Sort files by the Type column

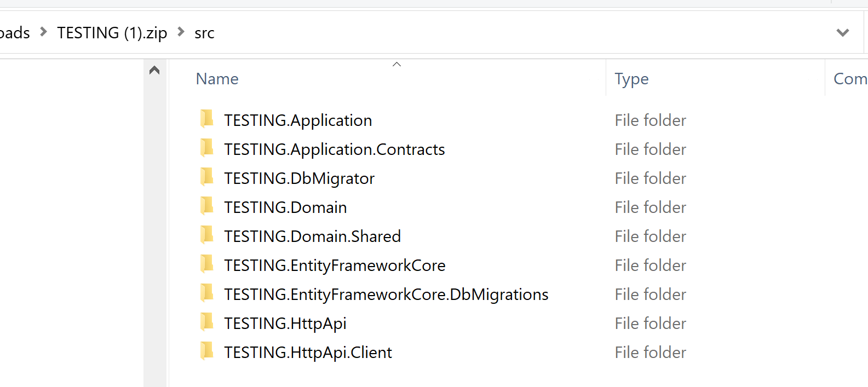click(x=631, y=78)
